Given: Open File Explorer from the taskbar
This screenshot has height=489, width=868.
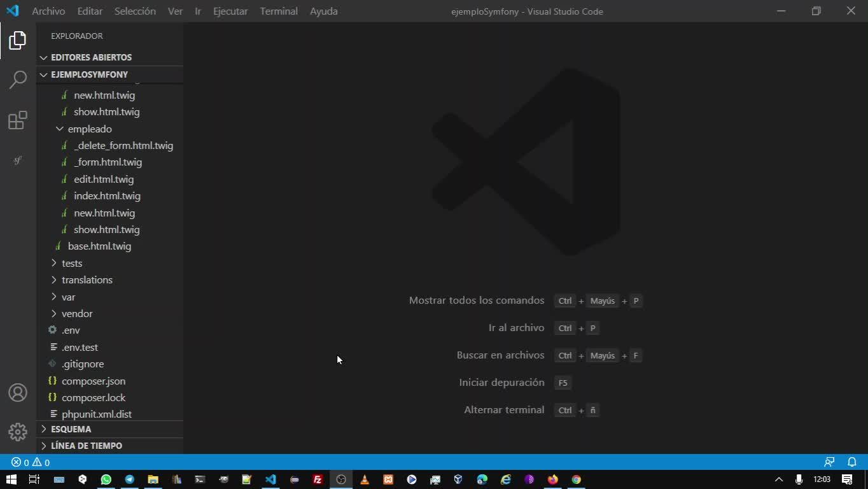Looking at the screenshot, I should click(x=153, y=479).
